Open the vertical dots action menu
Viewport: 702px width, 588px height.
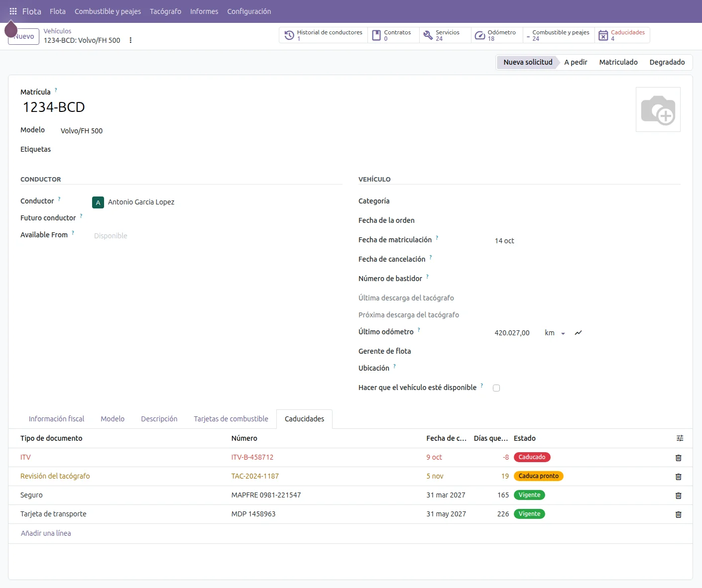tap(130, 40)
